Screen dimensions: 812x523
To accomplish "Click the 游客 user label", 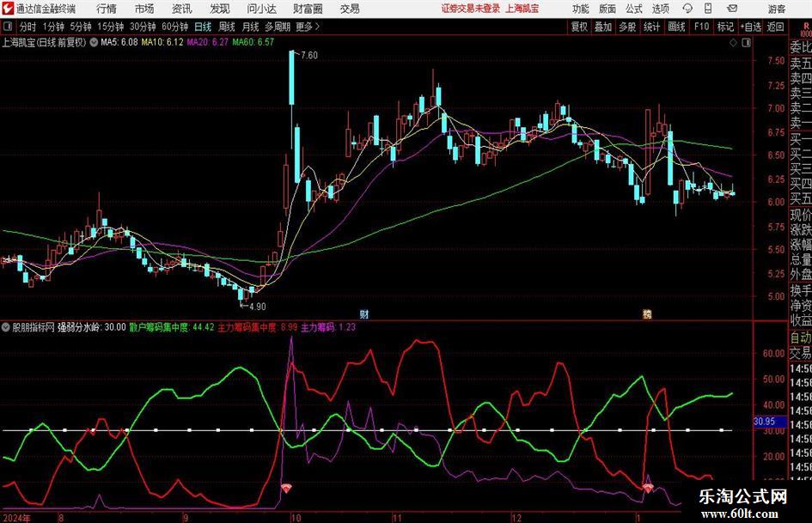I will click(776, 9).
